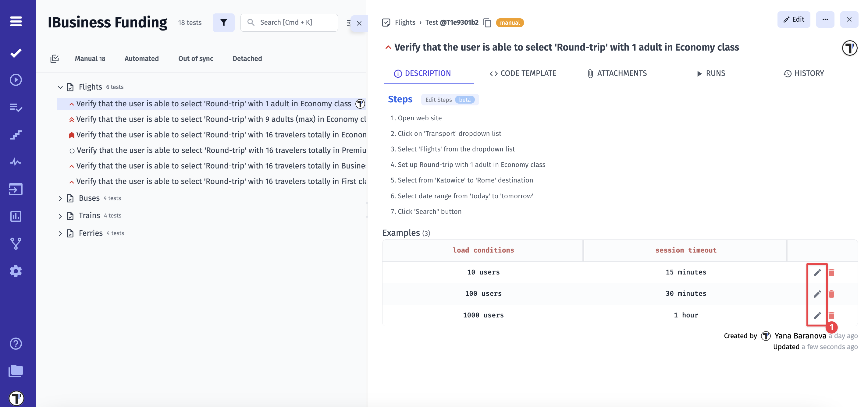Viewport: 868px width, 407px height.
Task: Click the Edit button
Action: 794,19
